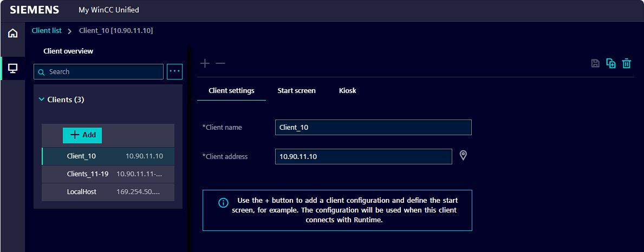Viewport: 644px width, 252px height.
Task: Collapse the Clients (3) group
Action: (42, 100)
